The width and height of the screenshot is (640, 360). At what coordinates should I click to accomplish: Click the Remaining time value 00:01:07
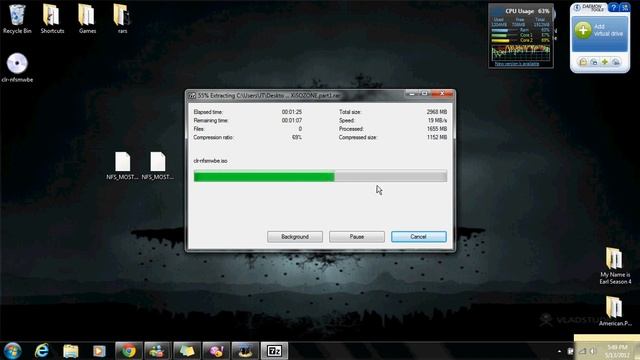click(292, 120)
